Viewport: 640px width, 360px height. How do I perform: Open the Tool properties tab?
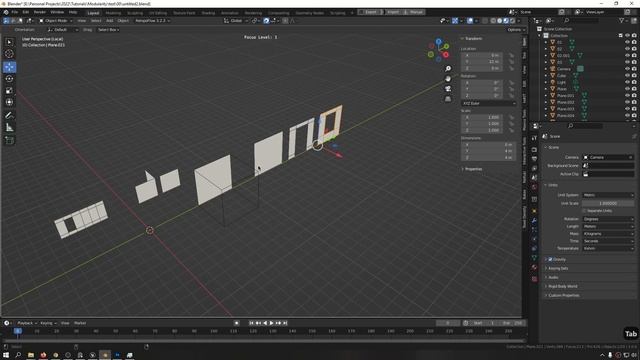(x=534, y=138)
